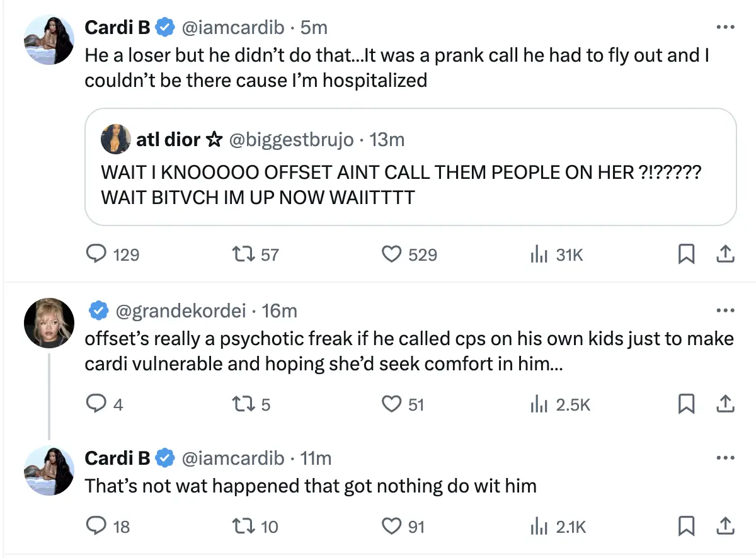Open the reply icon on Cardi B's top tweet
The width and height of the screenshot is (756, 558).
click(96, 254)
